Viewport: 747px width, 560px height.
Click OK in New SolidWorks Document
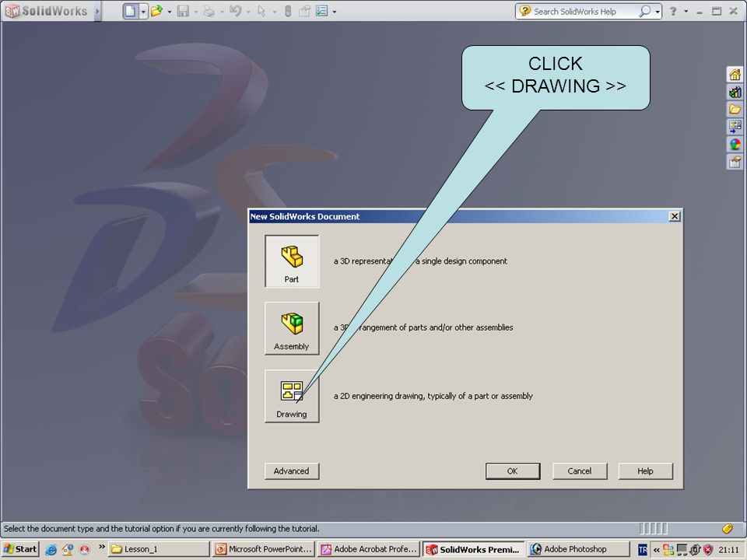[513, 471]
